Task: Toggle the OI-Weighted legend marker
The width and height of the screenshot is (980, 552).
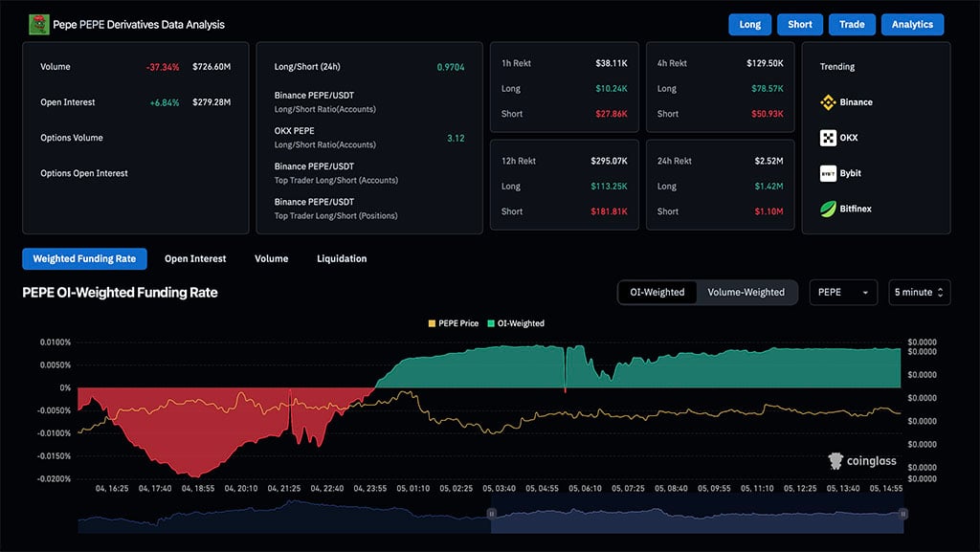Action: point(493,323)
